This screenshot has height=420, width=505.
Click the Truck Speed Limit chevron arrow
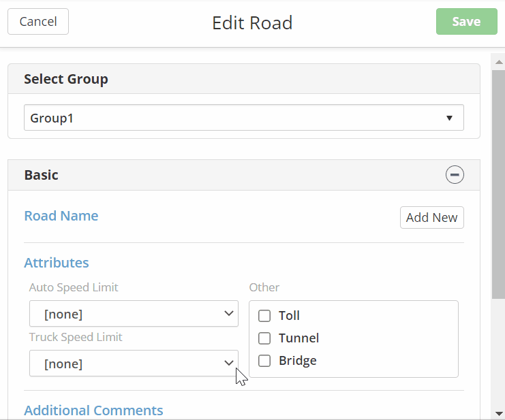pos(229,364)
